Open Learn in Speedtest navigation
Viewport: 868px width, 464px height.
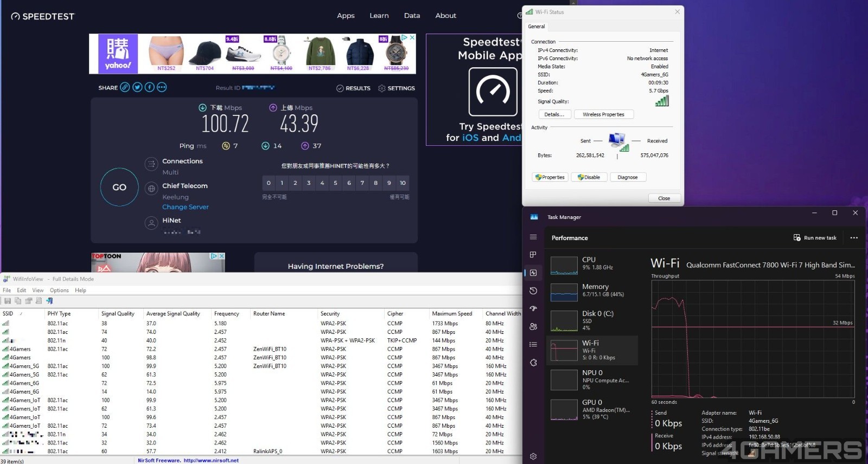(x=379, y=16)
